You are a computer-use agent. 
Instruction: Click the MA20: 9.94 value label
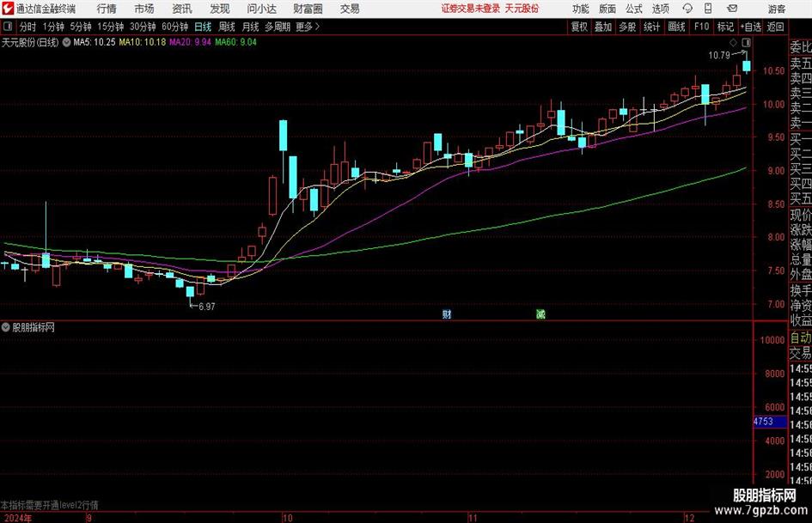click(x=190, y=42)
